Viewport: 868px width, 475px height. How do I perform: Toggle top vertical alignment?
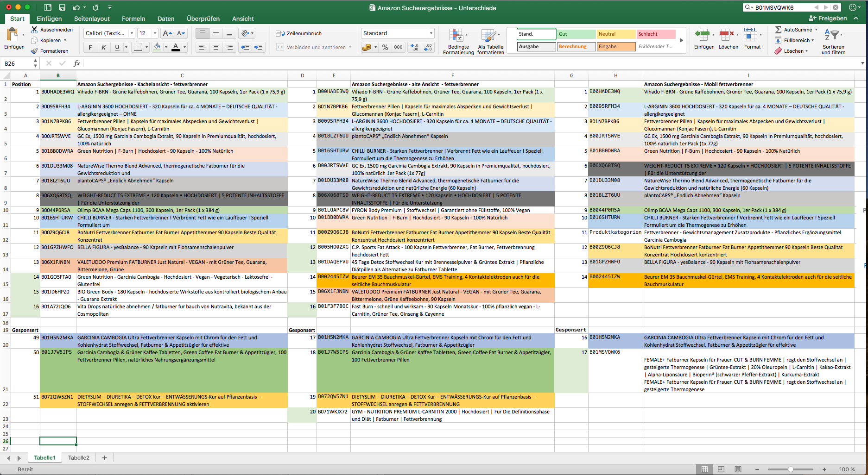[x=202, y=33]
